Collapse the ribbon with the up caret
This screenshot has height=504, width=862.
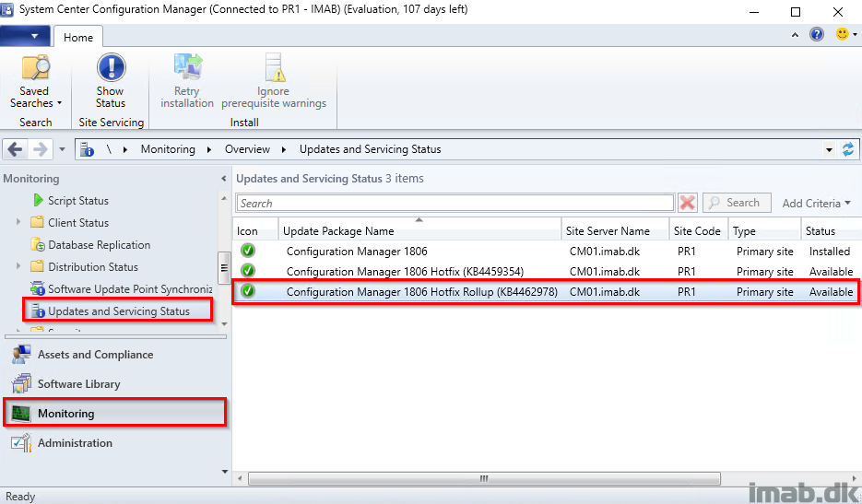click(x=795, y=35)
